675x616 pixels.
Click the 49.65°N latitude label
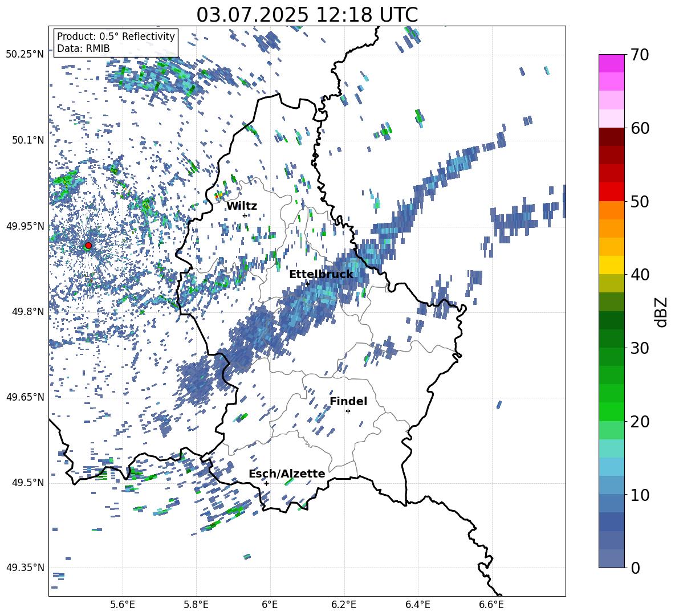click(25, 397)
